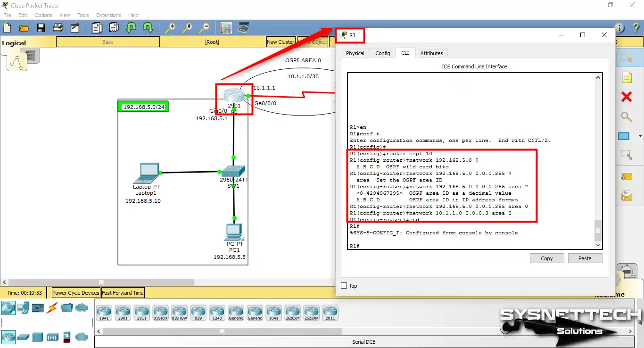Print the workspace via printer icon
Image resolution: width=644 pixels, height=348 pixels.
click(58, 28)
